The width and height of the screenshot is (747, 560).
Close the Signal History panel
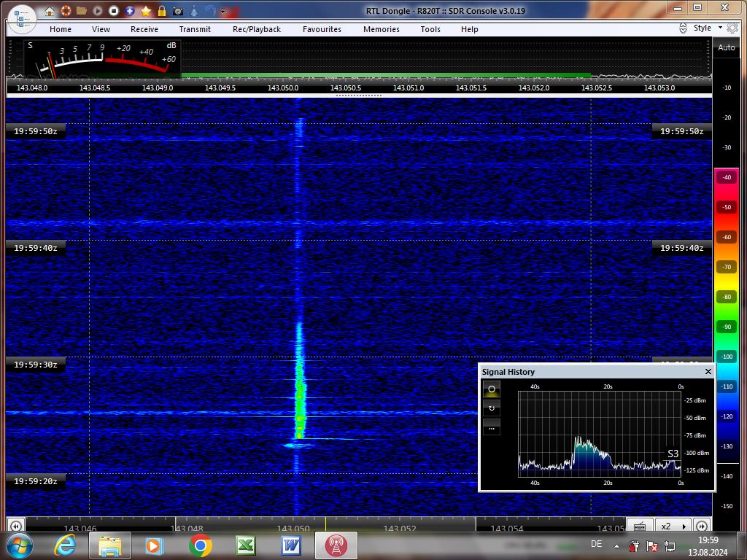point(708,371)
